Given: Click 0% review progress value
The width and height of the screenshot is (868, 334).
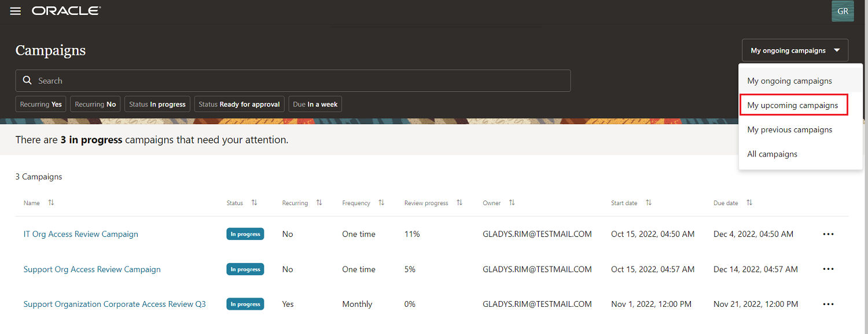Looking at the screenshot, I should point(410,304).
